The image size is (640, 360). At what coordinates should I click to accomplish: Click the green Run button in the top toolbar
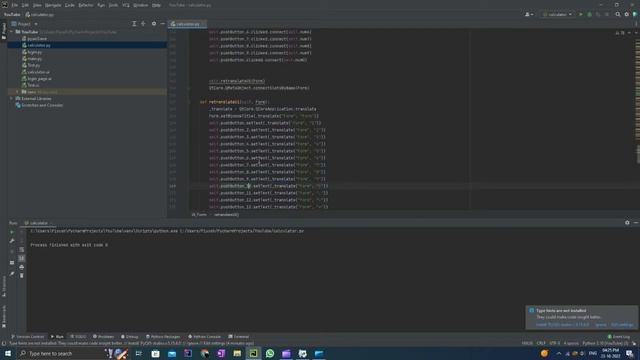click(x=581, y=14)
